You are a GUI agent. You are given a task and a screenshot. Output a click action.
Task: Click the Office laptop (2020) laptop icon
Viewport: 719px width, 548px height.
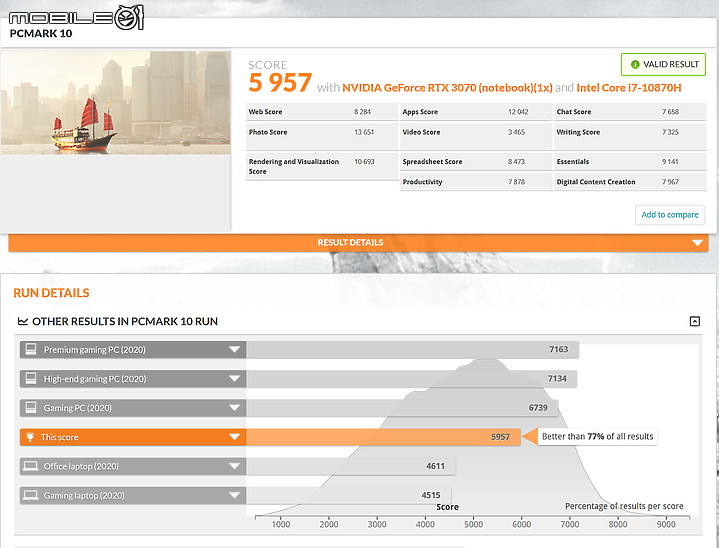pyautogui.click(x=31, y=466)
